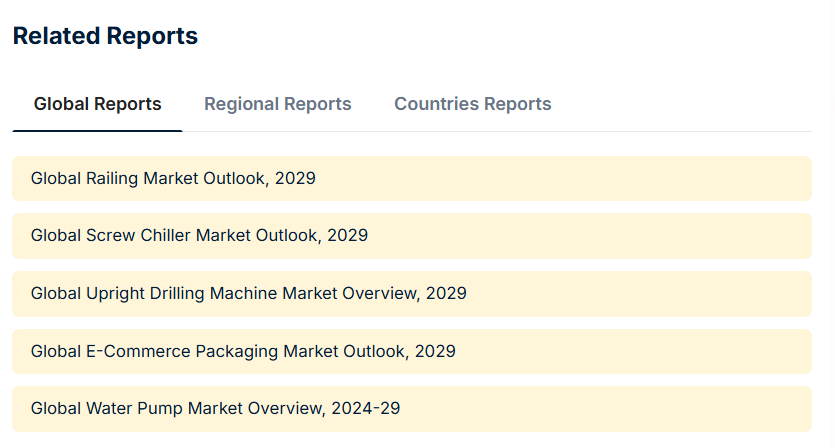The height and width of the screenshot is (448, 835).
Task: Click Global Upright Drilling Machine Market Overview
Action: click(248, 294)
